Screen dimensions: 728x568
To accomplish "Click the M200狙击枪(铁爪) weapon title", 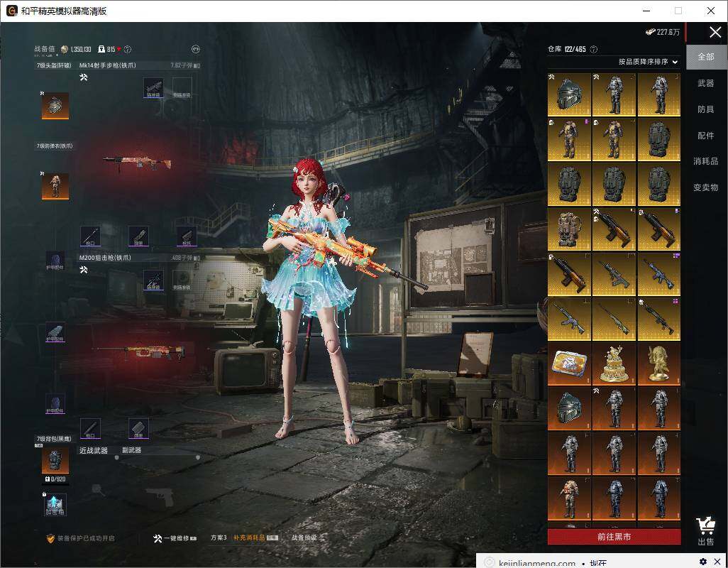I will [x=105, y=258].
